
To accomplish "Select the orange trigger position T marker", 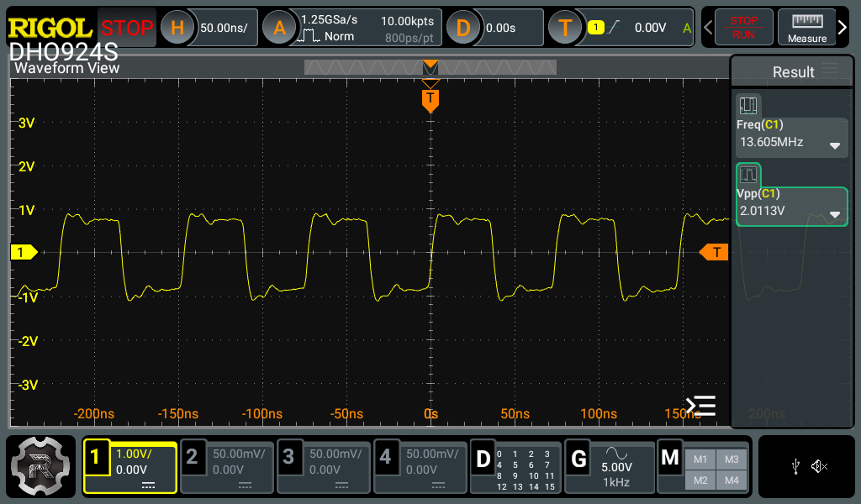I will pyautogui.click(x=430, y=101).
